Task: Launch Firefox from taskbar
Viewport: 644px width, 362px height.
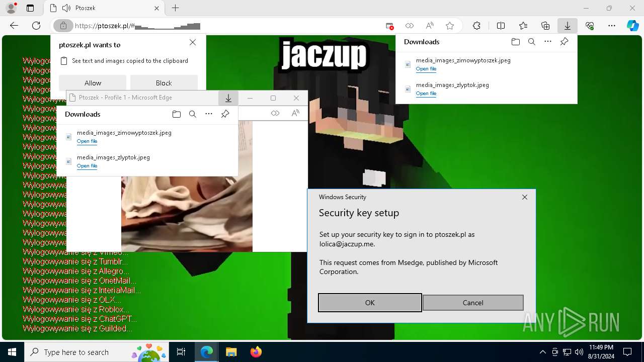Action: coord(256,352)
